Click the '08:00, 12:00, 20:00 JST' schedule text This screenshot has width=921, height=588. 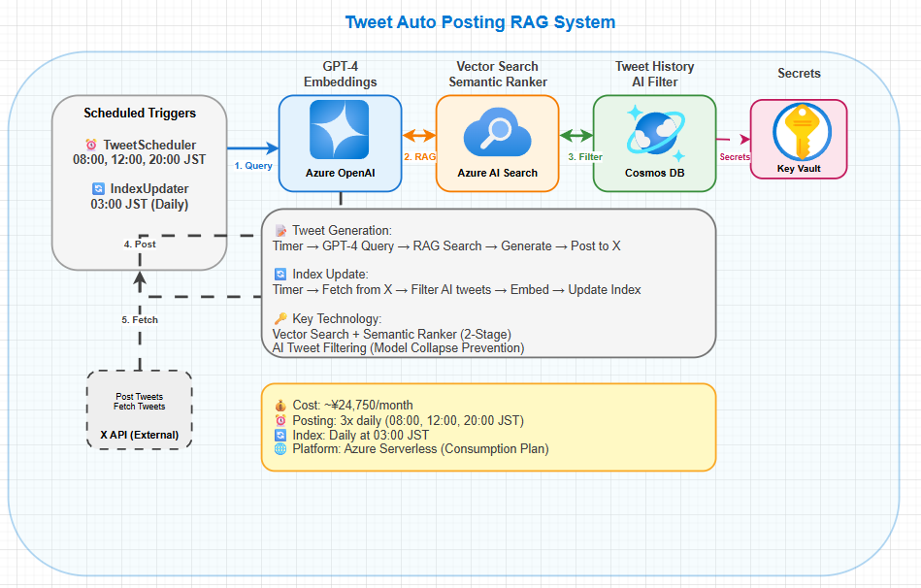click(x=139, y=160)
